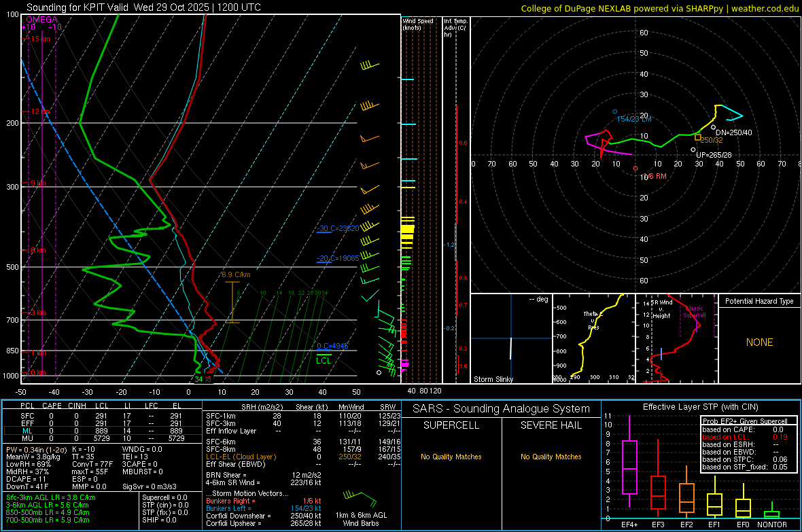Viewport: 802px width, 532px height.
Task: Click the 'MeanW = 3.8g/kg' value
Action: click(x=33, y=457)
